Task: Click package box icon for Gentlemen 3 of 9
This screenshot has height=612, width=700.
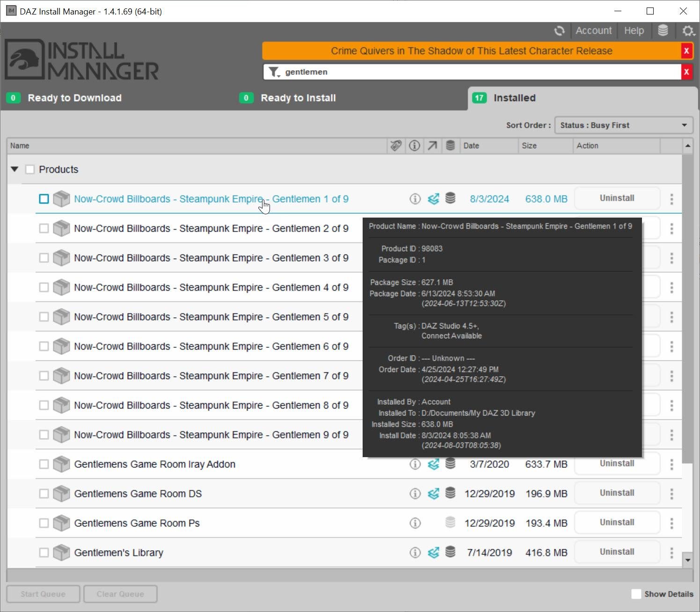Action: [61, 258]
